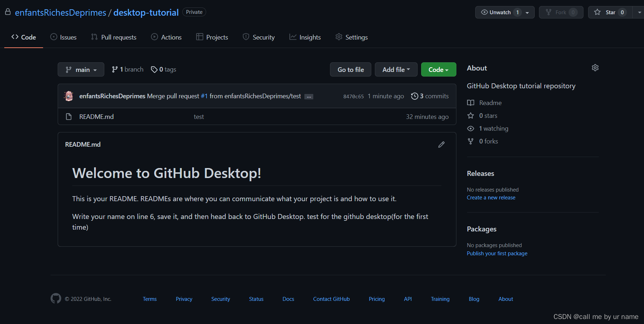644x324 pixels.
Task: Switch to the Issues tab
Action: point(63,37)
